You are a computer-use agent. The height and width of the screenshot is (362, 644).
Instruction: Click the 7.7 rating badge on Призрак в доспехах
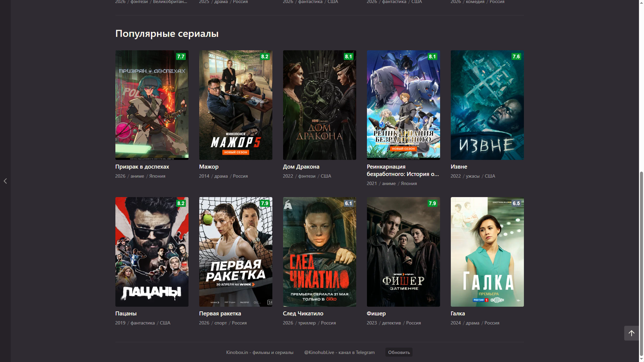tap(181, 57)
